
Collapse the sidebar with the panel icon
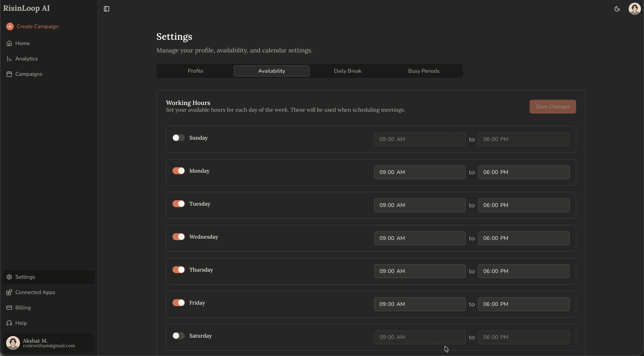(106, 9)
